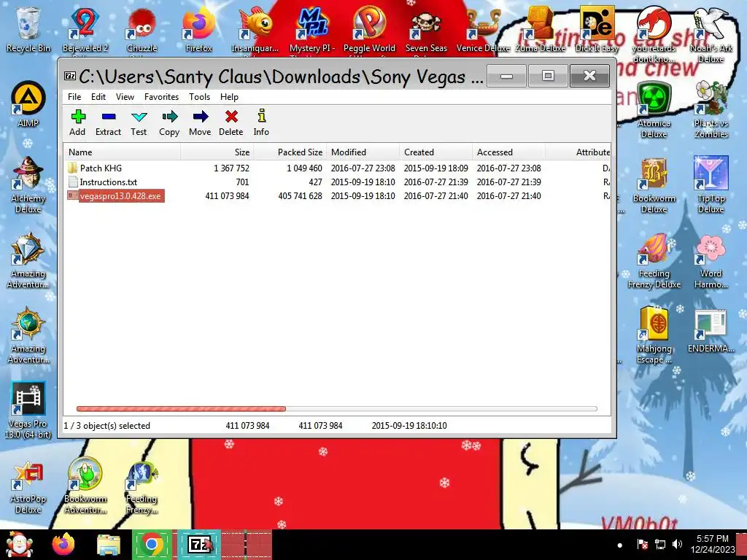Viewport: 747px width, 560px height.
Task: Select the Recycle Bin desktop icon
Action: [28, 29]
